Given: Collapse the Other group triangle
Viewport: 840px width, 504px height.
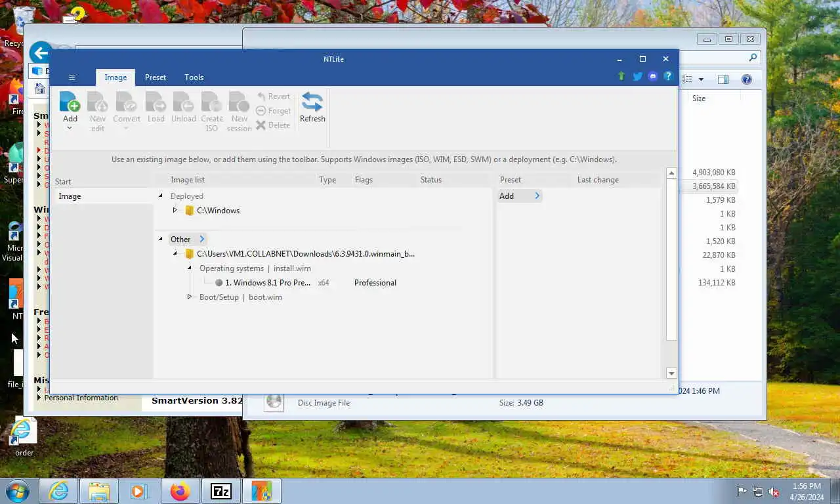Looking at the screenshot, I should 161,239.
